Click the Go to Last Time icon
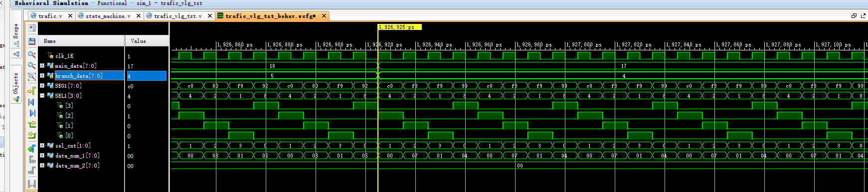The height and width of the screenshot is (192, 868). (x=32, y=113)
